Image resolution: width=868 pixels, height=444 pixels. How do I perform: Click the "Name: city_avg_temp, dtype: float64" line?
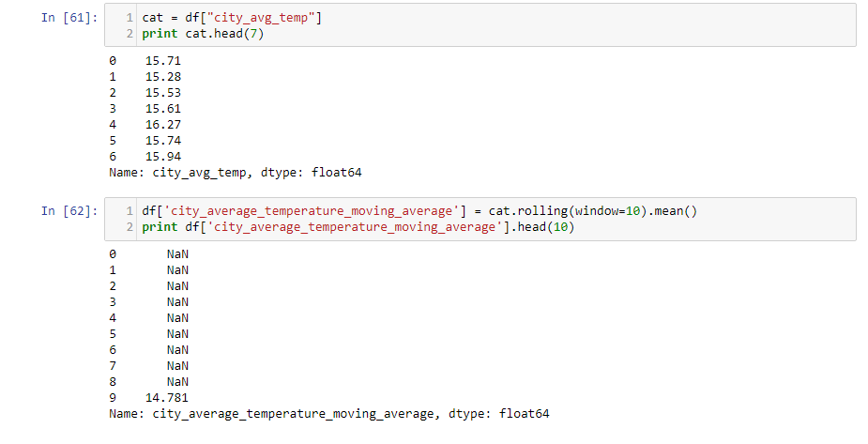coord(236,173)
